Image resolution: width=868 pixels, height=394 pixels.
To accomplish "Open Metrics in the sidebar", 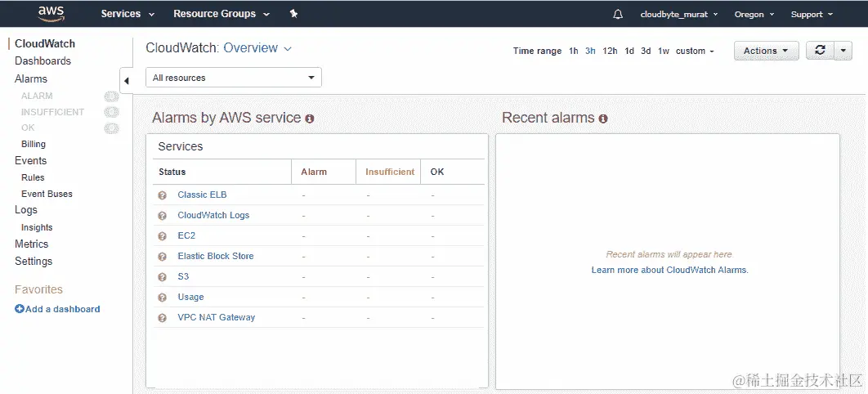I will tap(32, 244).
